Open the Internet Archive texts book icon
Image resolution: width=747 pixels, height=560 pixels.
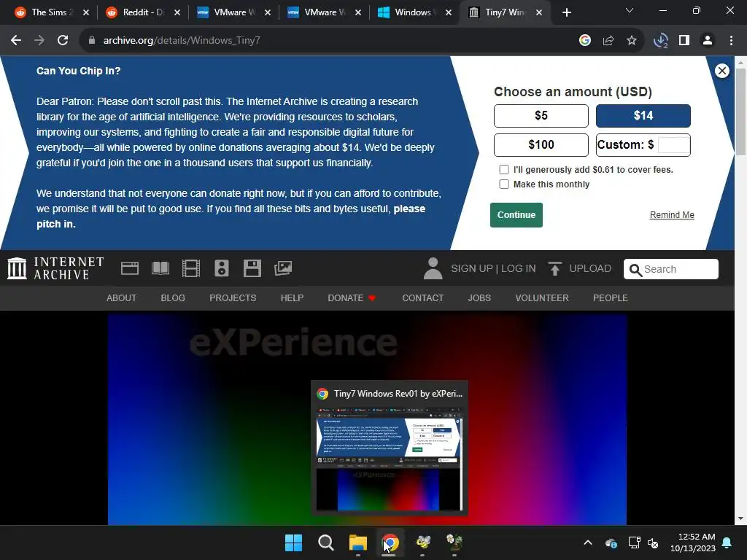click(x=160, y=268)
